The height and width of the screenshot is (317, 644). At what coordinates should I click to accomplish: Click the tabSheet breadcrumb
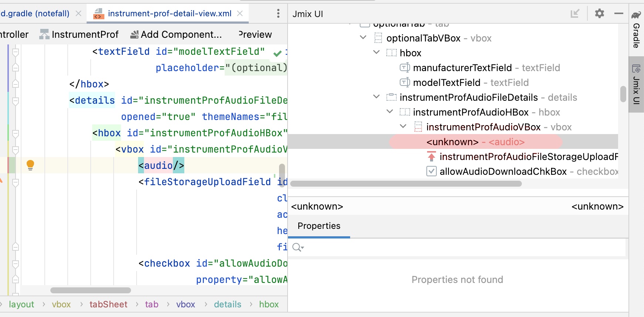(x=108, y=304)
